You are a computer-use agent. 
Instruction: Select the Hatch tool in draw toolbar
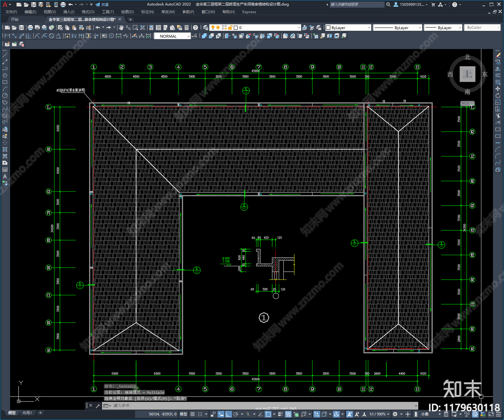[x=5, y=150]
